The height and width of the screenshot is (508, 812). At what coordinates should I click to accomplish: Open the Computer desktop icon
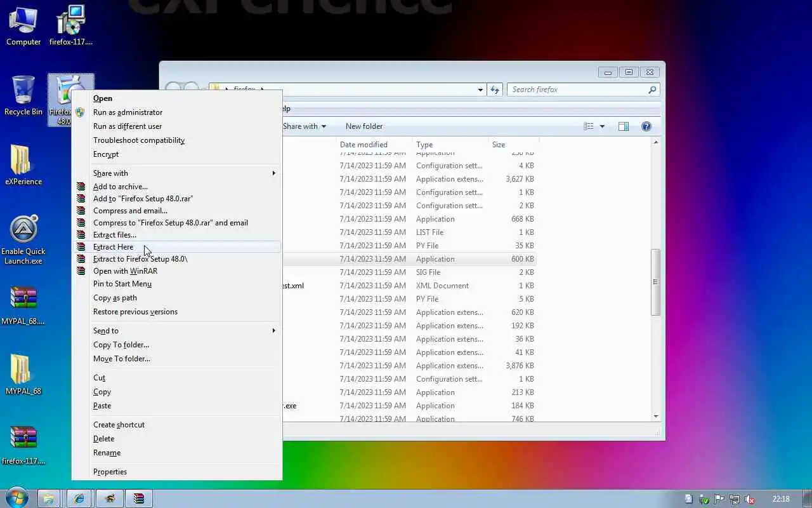(x=23, y=27)
